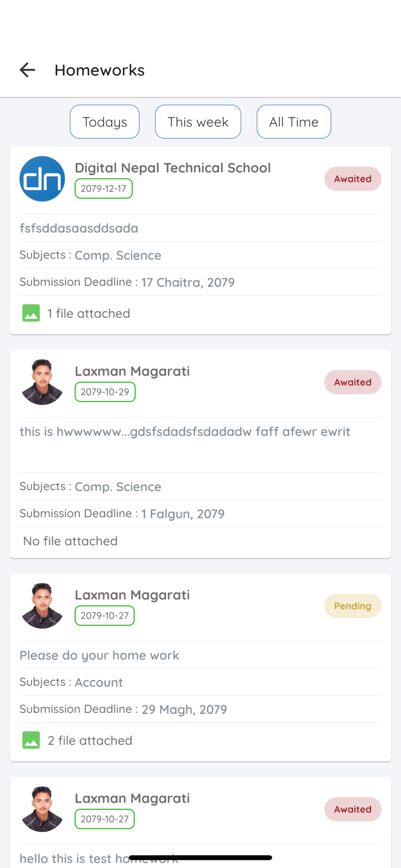Tap the '1 file attached' label

coord(89,313)
